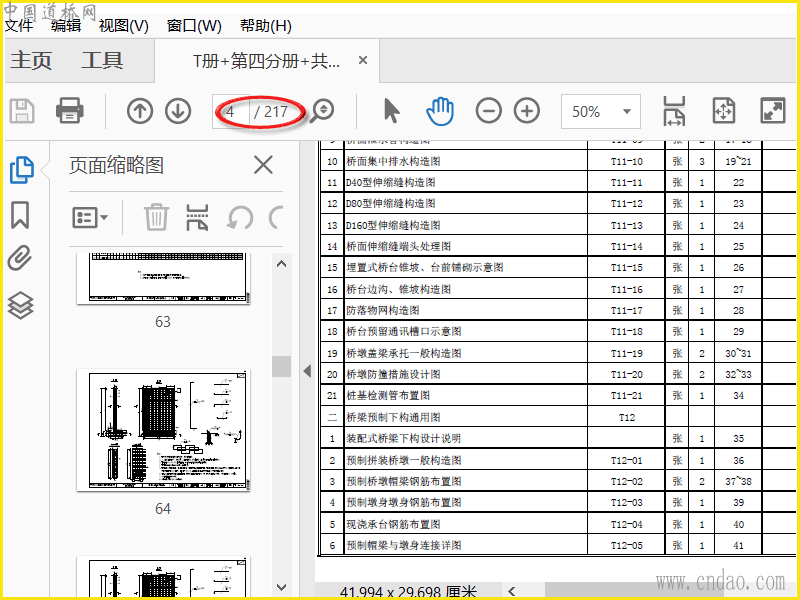Switch to the 工具 tab
Screen dimensions: 800x600
pos(103,60)
